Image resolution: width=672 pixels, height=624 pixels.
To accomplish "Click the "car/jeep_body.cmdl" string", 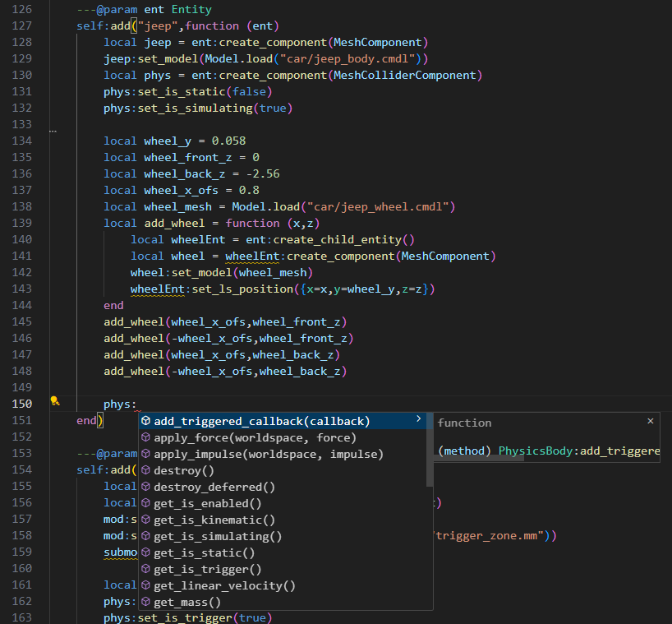I will (x=348, y=58).
